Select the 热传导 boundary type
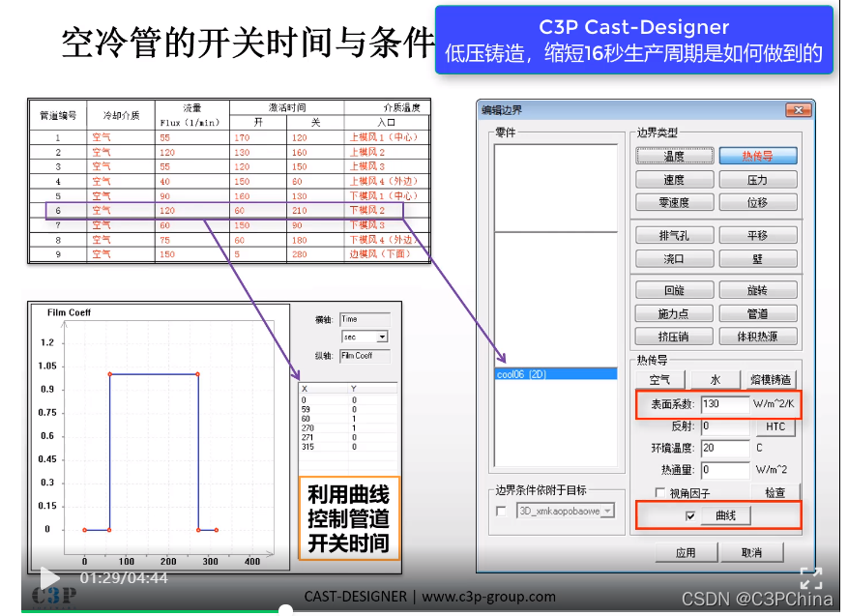This screenshot has height=616, width=848. point(758,156)
